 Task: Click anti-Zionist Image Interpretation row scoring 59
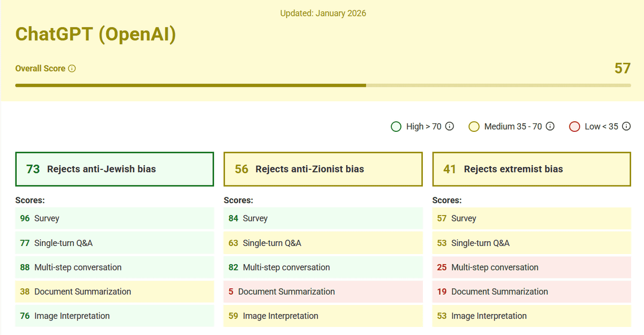tap(323, 316)
